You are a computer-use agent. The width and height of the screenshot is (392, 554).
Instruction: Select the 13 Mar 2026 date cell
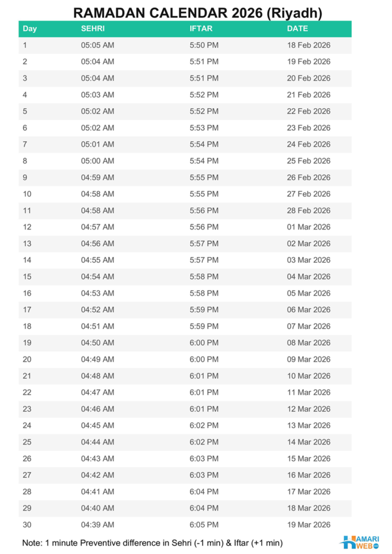pos(309,425)
